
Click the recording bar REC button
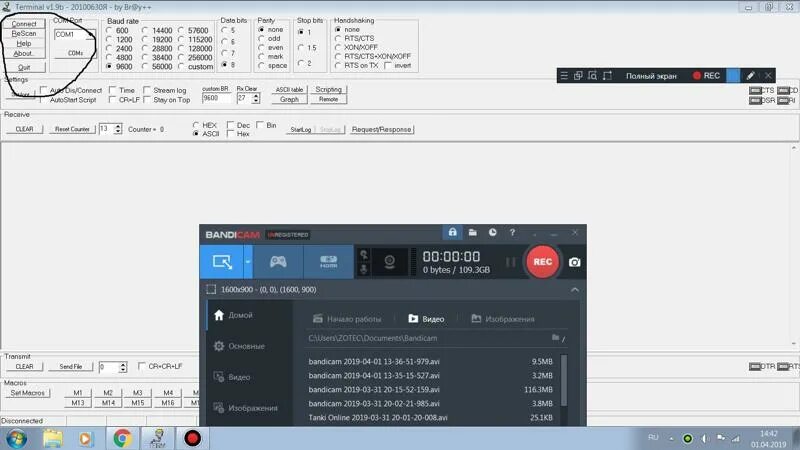[x=706, y=76]
